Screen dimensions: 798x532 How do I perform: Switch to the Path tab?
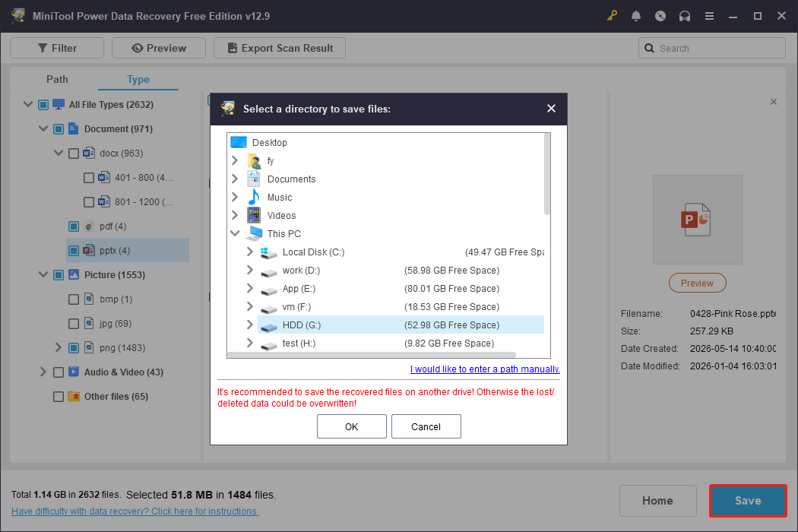[57, 79]
